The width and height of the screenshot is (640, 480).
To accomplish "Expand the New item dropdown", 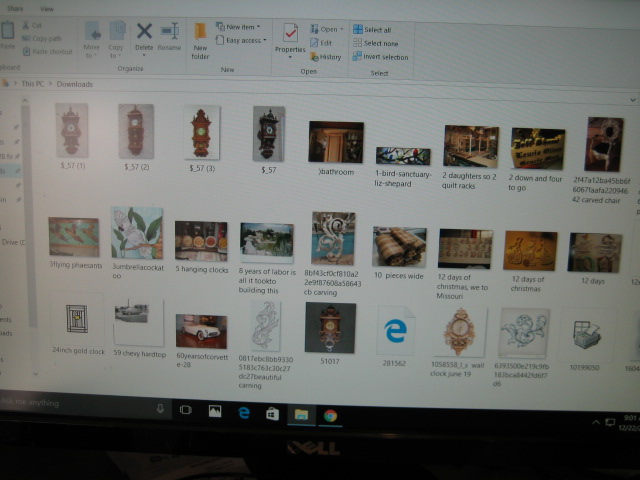I will pos(238,27).
